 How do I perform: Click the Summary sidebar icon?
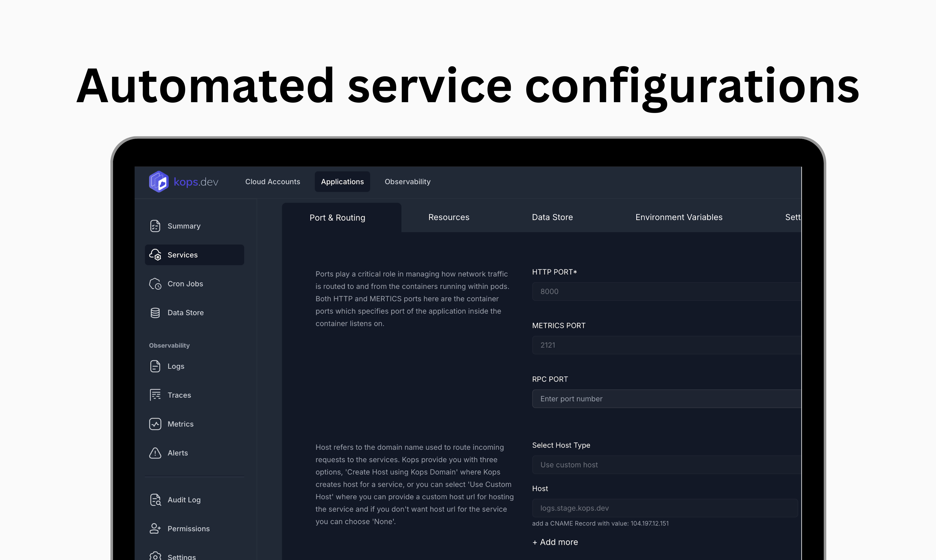[x=155, y=226]
